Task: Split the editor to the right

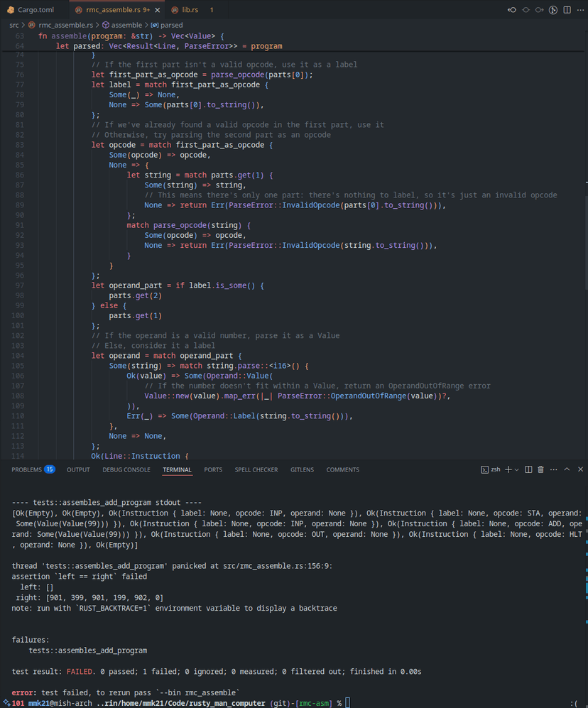Action: (567, 10)
